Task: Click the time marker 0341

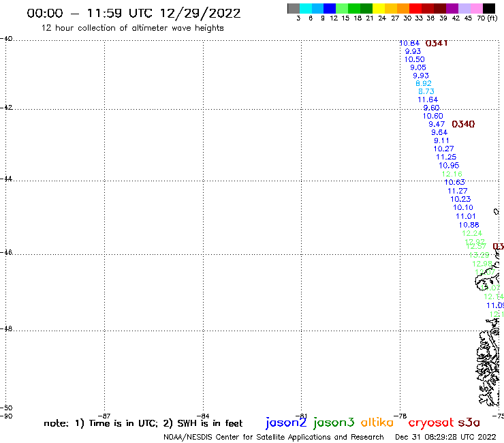Action: click(x=437, y=43)
